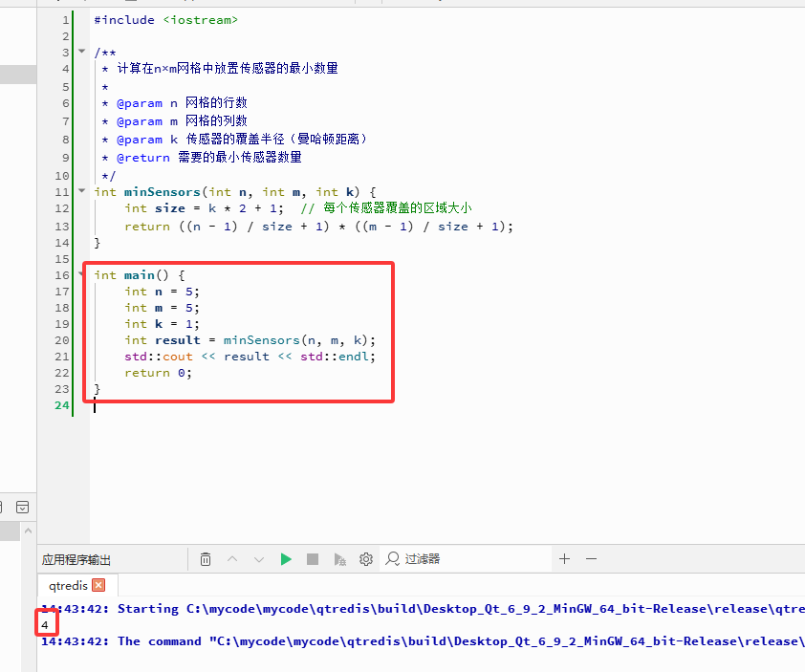
Task: Click the 'Starting C:\mycode' output line
Action: click(x=423, y=609)
